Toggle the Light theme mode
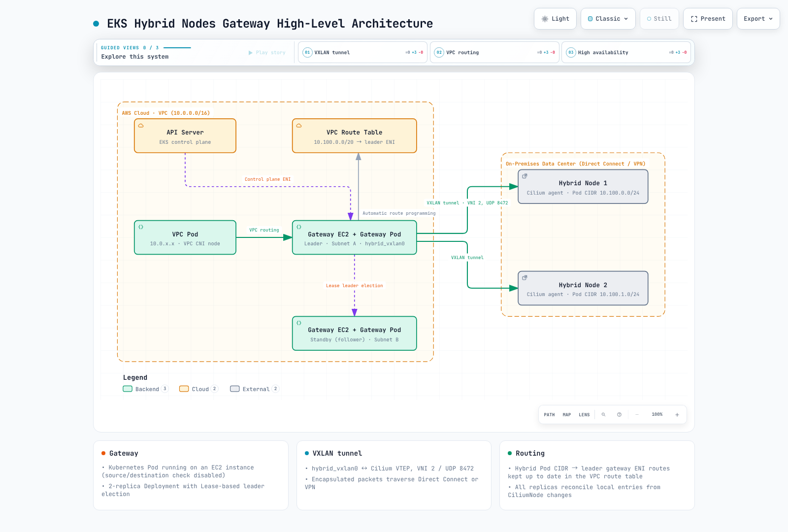 coord(555,19)
